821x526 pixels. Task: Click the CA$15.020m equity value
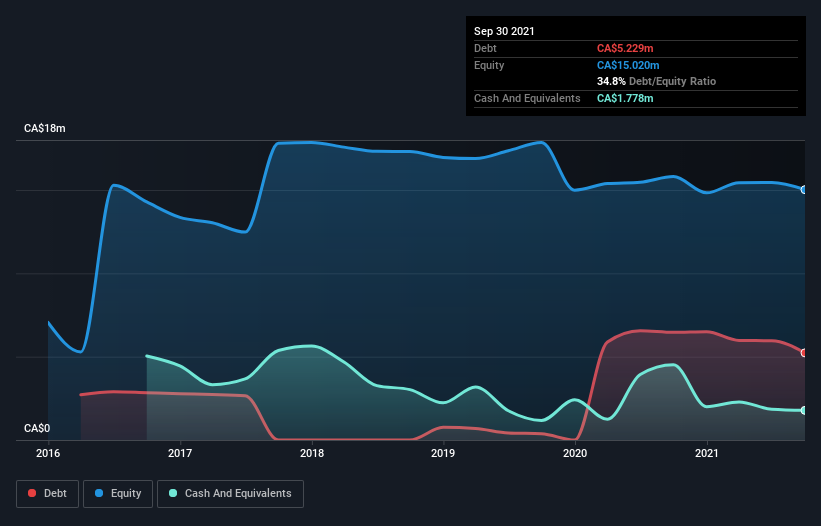point(628,65)
